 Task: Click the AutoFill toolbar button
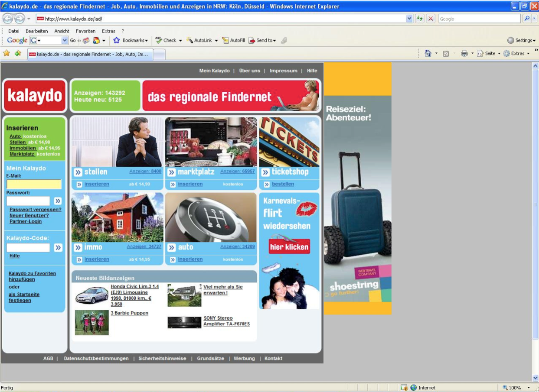point(233,40)
